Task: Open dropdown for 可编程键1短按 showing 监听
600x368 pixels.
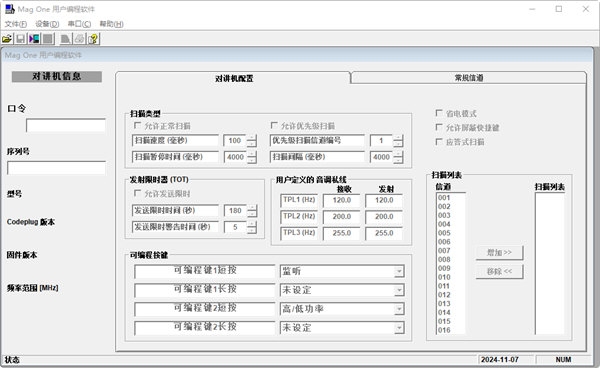Action: [399, 272]
